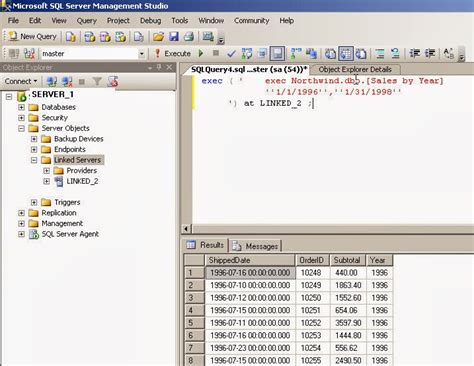Open the File menu

coord(13,21)
